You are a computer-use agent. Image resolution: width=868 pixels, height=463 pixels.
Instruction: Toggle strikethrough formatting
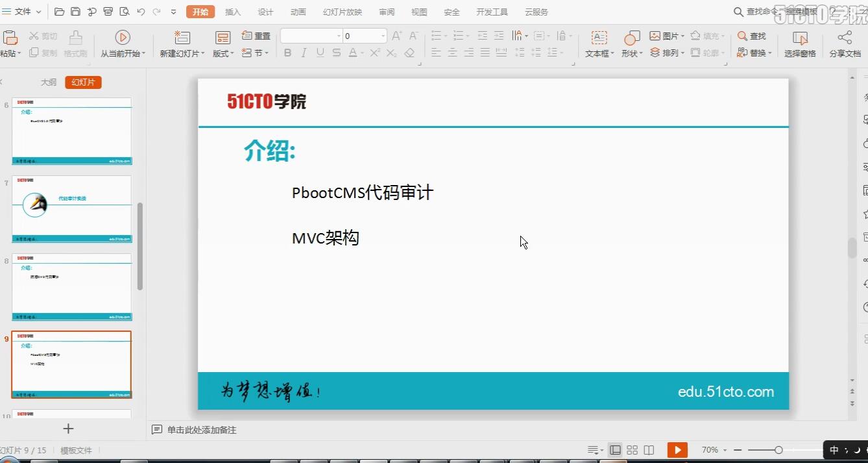pyautogui.click(x=336, y=53)
